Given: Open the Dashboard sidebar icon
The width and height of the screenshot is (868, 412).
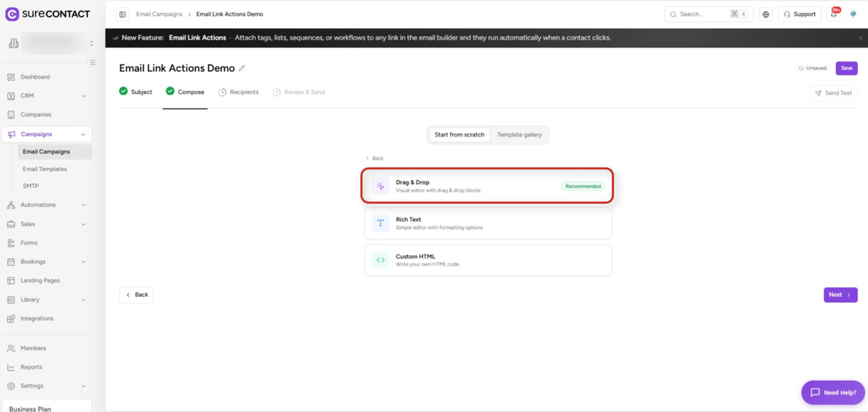Looking at the screenshot, I should (11, 77).
